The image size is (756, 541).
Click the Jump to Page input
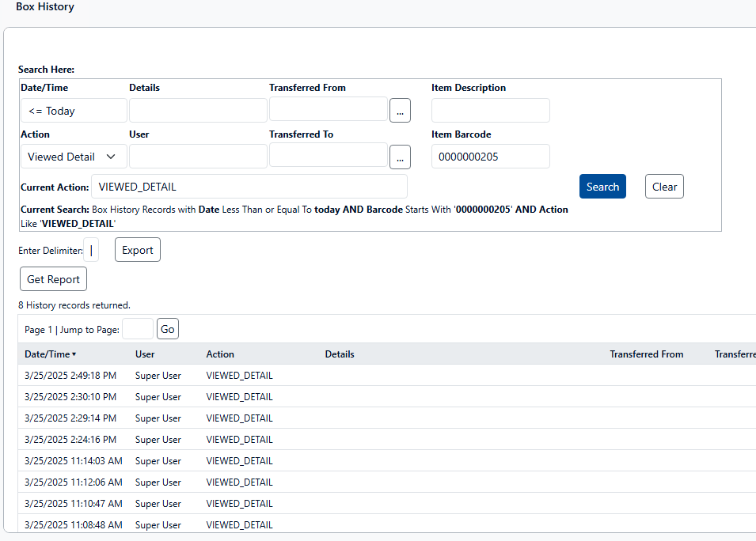[x=138, y=329]
